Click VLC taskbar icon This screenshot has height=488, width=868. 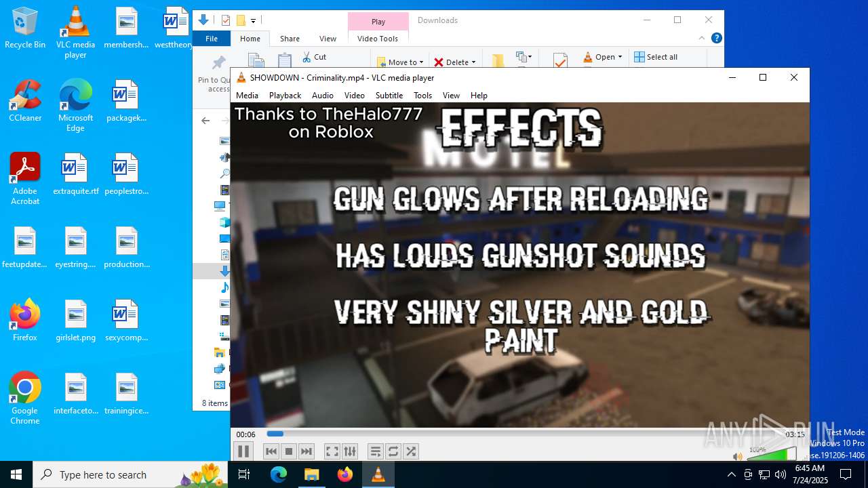click(x=378, y=474)
